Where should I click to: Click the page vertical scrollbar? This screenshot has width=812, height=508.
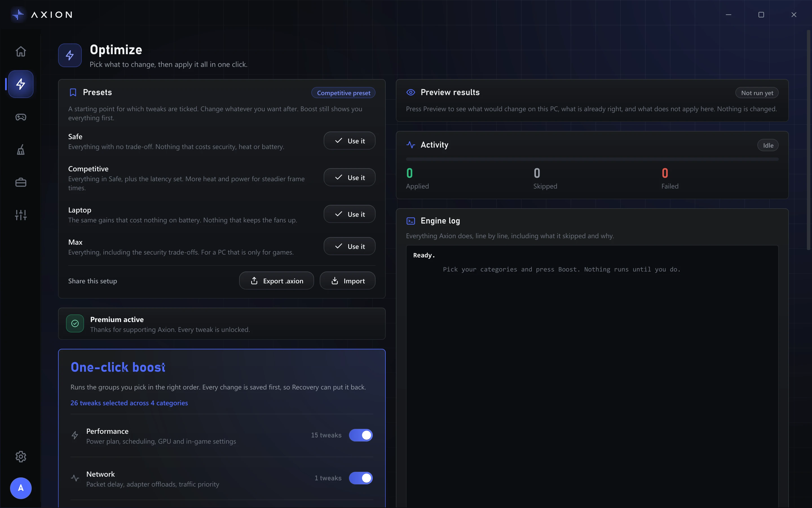tap(808, 141)
